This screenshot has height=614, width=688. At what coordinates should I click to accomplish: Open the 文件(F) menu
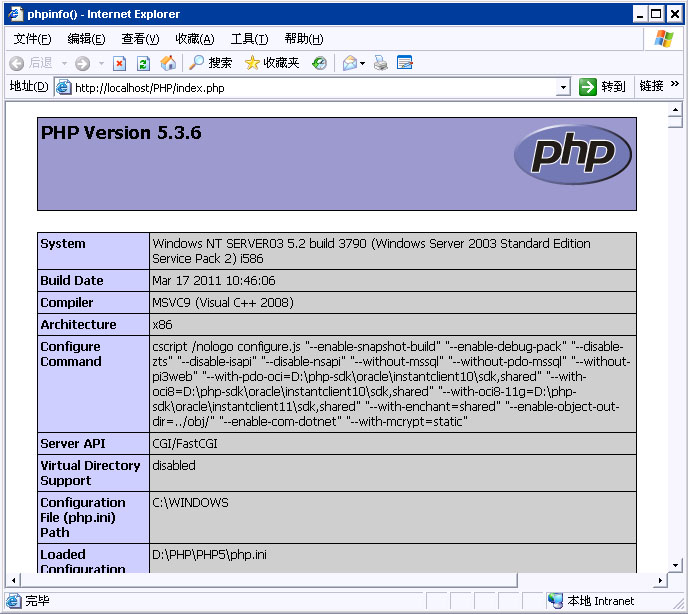(x=32, y=39)
